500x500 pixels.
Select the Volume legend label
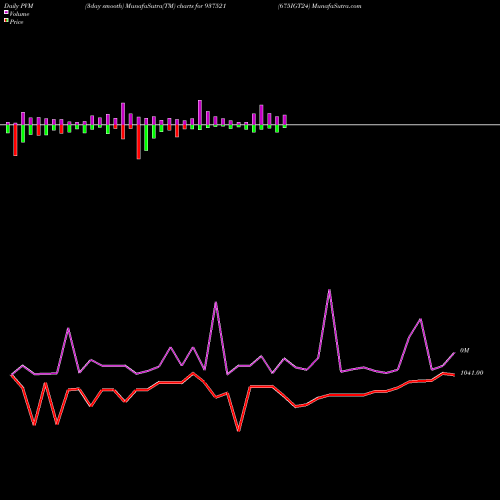click(x=19, y=14)
